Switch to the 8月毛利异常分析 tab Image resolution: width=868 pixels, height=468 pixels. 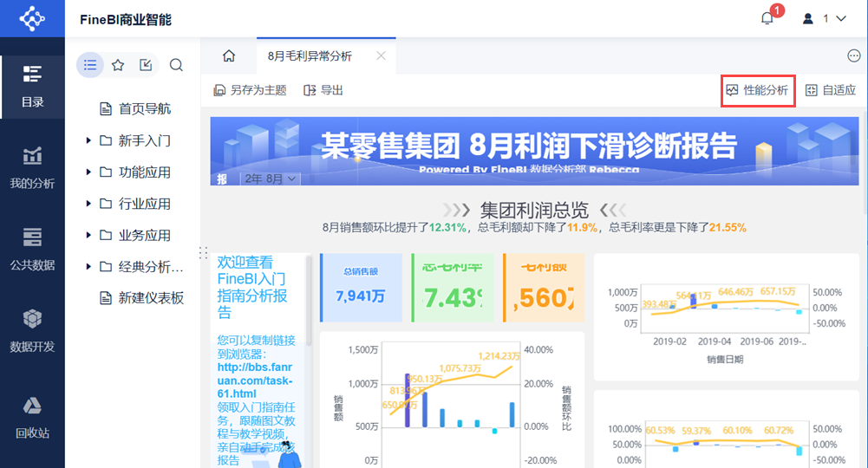tap(310, 55)
